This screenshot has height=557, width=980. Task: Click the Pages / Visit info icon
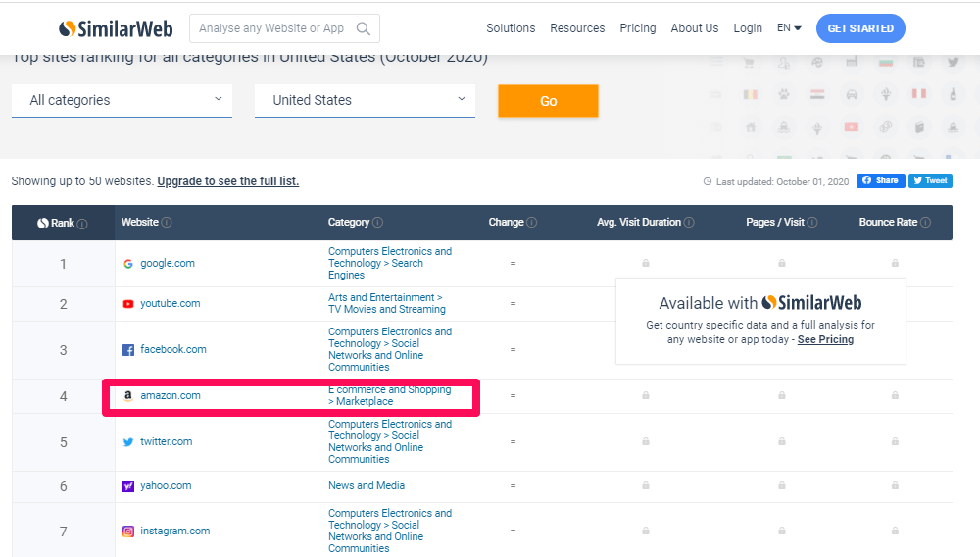[812, 223]
